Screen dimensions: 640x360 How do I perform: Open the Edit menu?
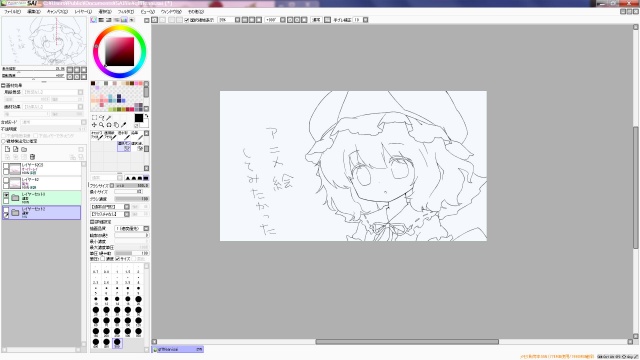click(33, 12)
